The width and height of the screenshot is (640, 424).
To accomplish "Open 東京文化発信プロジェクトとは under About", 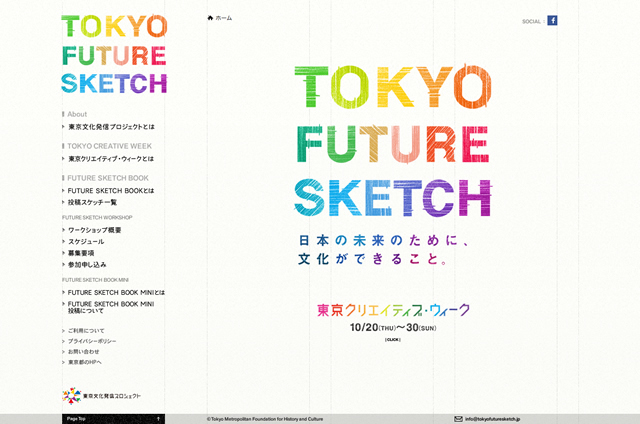I will tap(110, 127).
